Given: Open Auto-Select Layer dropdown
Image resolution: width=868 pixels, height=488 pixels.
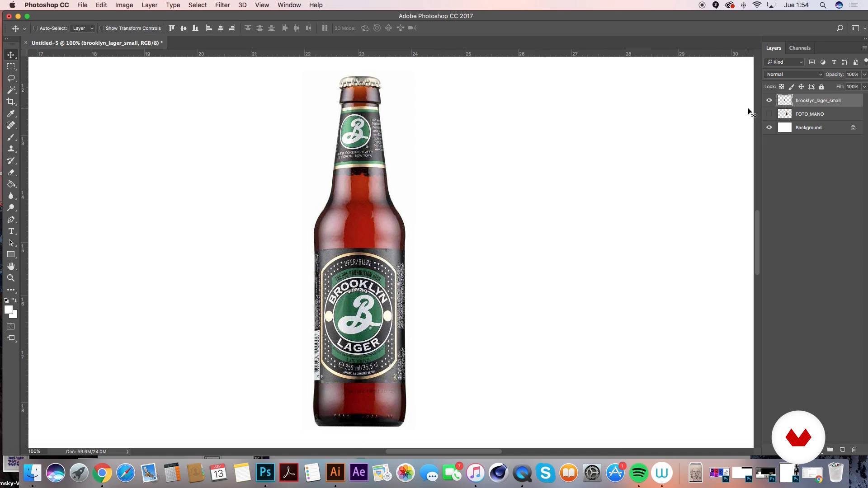Looking at the screenshot, I should [83, 28].
